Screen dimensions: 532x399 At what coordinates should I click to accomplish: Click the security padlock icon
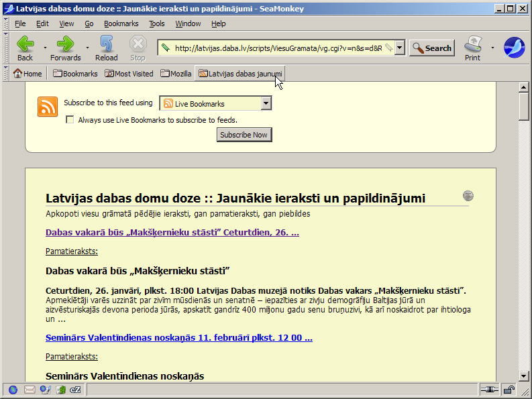(509, 390)
